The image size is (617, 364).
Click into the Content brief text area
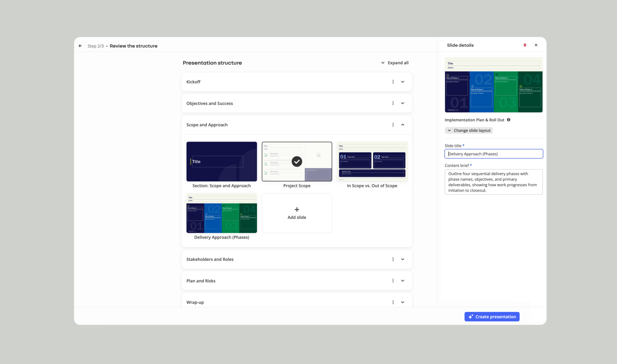(493, 182)
